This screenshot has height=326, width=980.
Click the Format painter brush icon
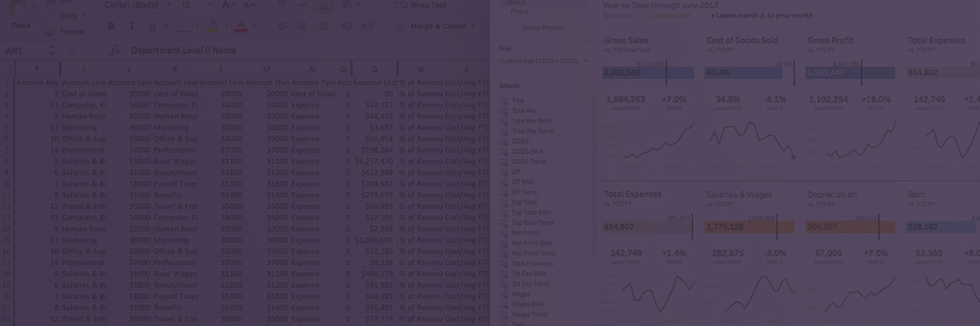pos(51,32)
